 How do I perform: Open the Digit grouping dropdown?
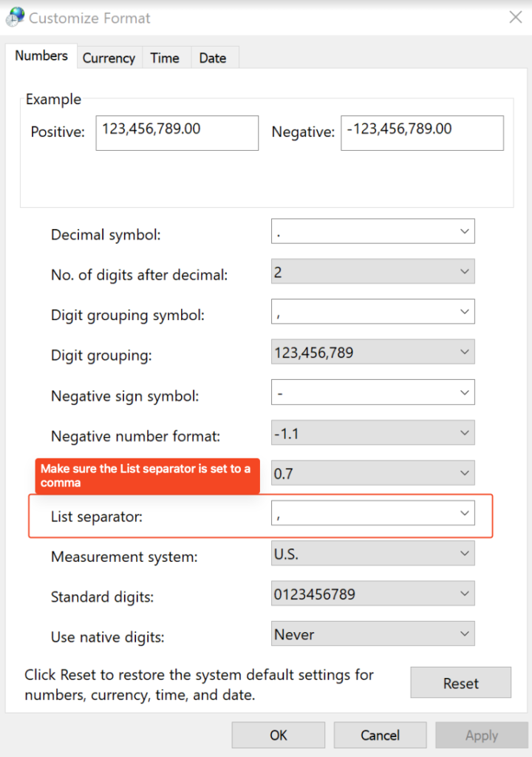(464, 353)
